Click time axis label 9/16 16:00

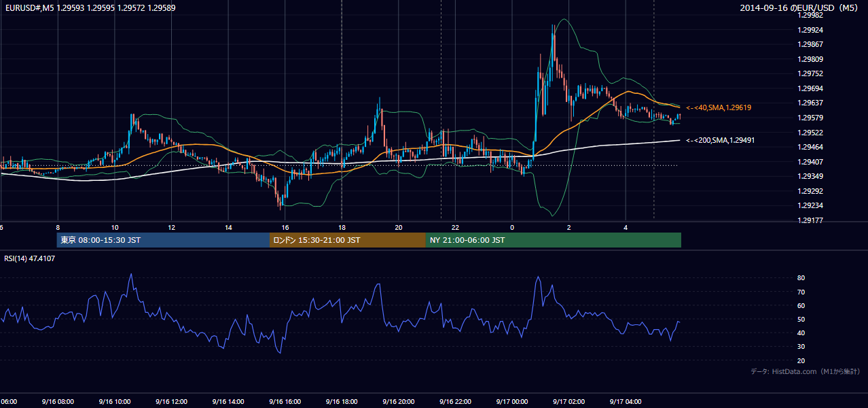pos(285,401)
